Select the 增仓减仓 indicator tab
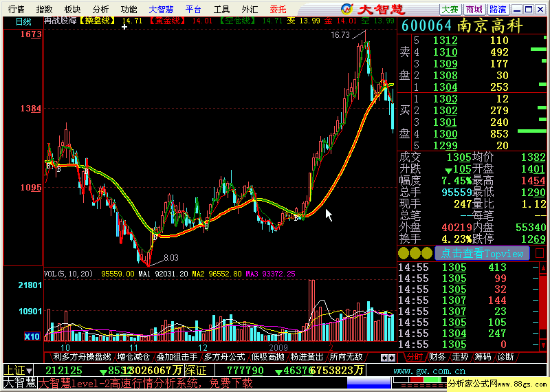550x392 pixels. tap(133, 357)
